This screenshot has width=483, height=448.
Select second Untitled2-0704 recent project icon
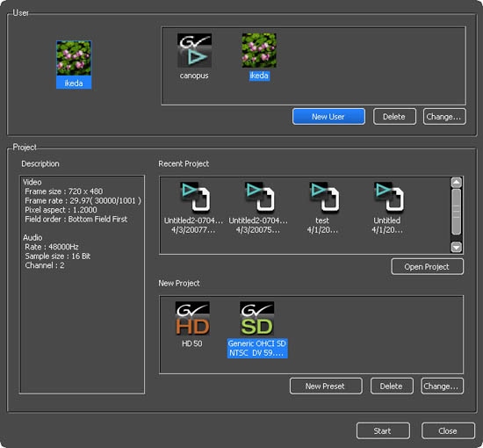[259, 198]
